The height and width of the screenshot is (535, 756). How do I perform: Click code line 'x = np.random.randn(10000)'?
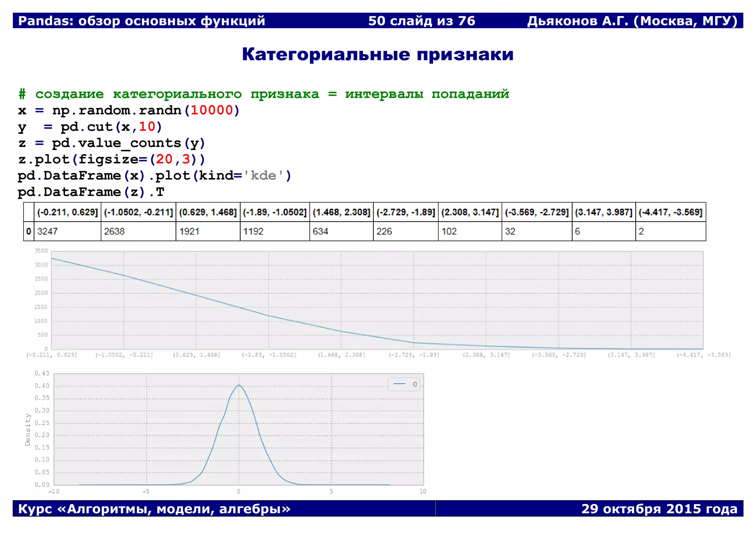click(129, 110)
